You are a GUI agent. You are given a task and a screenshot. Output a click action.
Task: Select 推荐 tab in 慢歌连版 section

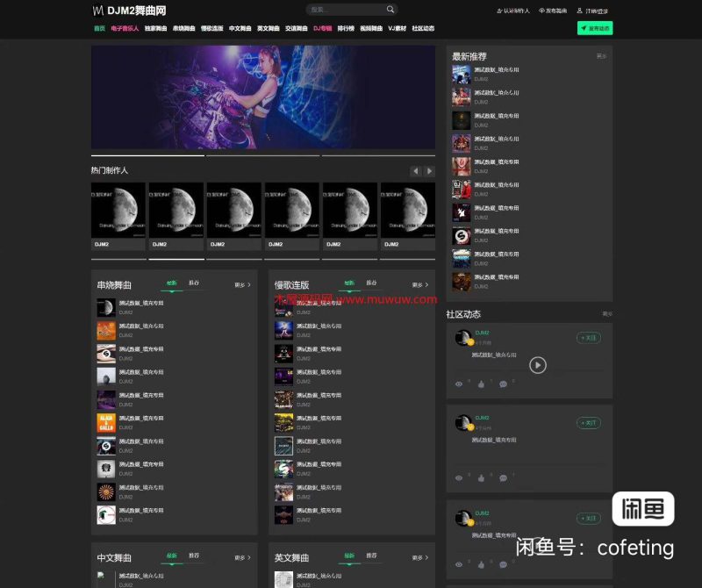(371, 283)
